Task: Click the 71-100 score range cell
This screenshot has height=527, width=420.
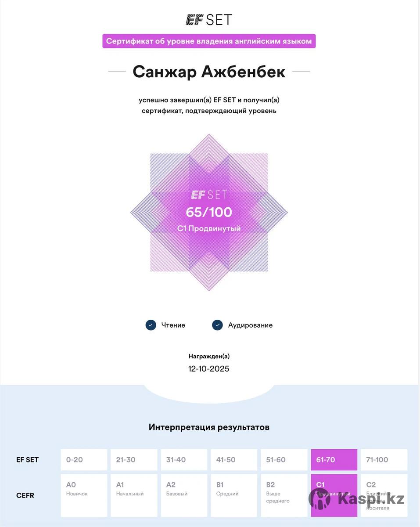Action: 384,460
